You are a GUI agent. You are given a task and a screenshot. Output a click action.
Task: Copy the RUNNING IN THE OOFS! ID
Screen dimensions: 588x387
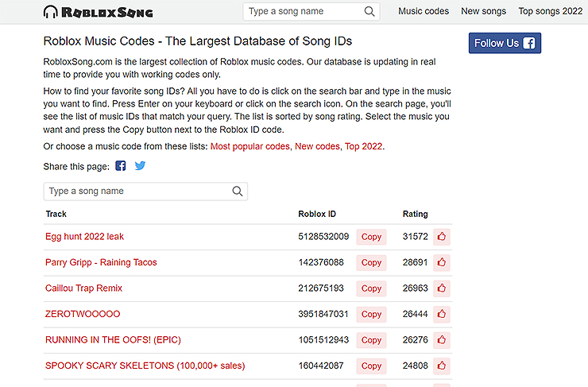pos(371,340)
